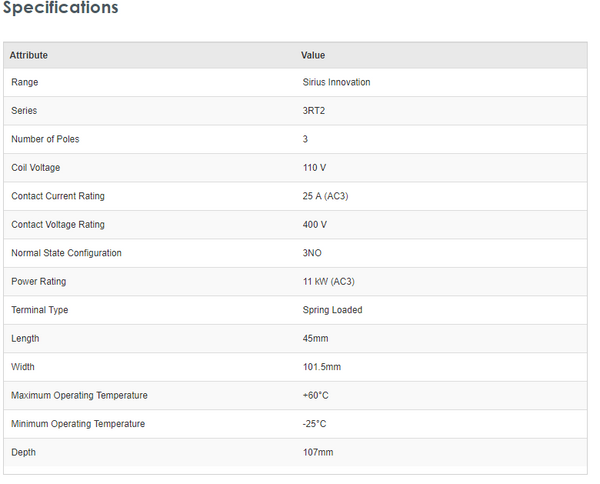Image resolution: width=600 pixels, height=484 pixels.
Task: Click the Normal State Configuration label
Action: (66, 253)
